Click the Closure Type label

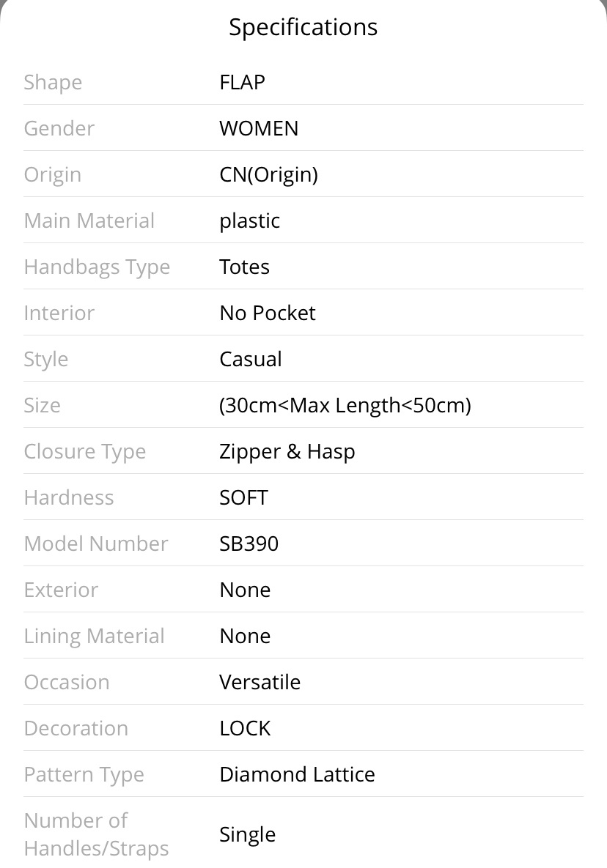pos(85,452)
